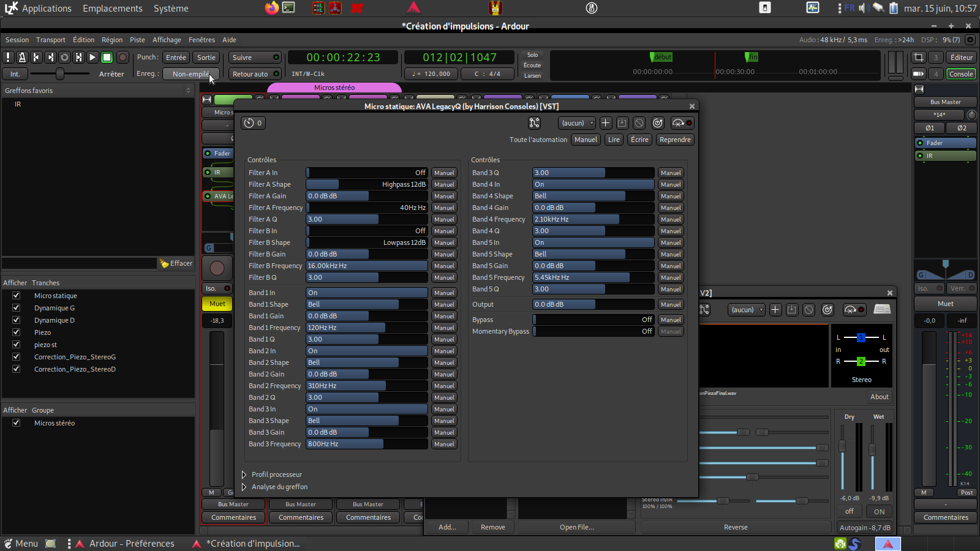
Task: Click the reset/bypass power icon in the AVA LegacyQ window
Action: coord(658,123)
